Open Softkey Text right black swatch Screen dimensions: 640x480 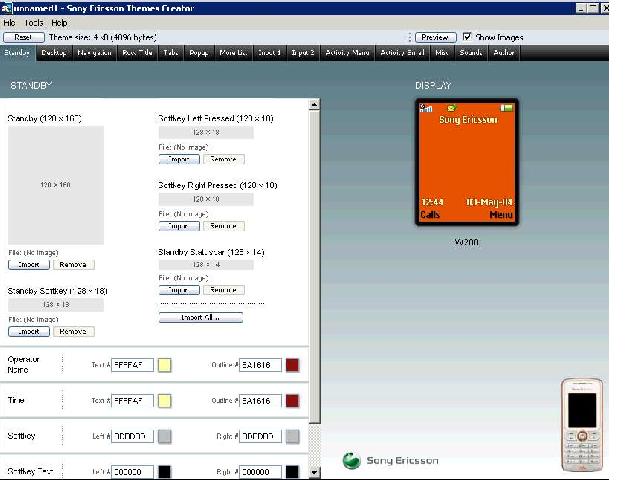(292, 472)
